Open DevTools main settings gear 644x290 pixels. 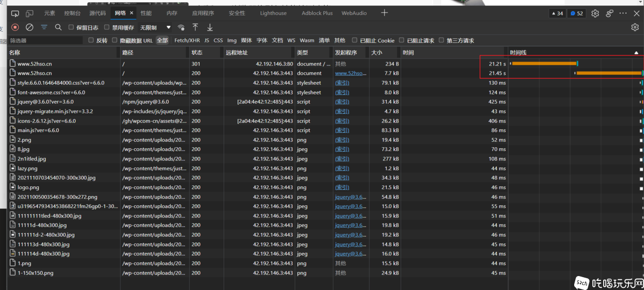[x=595, y=13]
